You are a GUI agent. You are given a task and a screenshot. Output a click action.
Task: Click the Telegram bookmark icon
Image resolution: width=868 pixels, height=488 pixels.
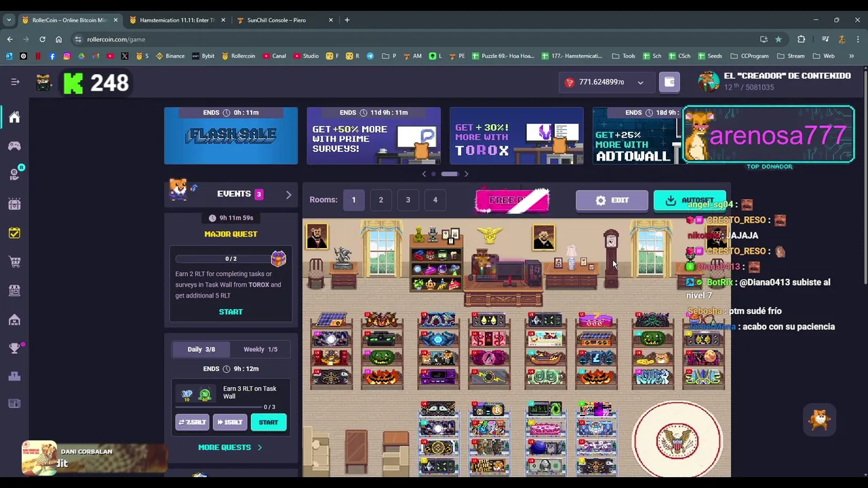tap(370, 56)
